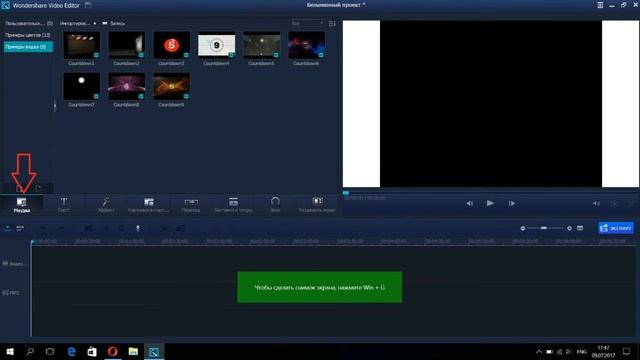Click the PIP track header label
Image resolution: width=640 pixels, height=360 pixels.
11,293
